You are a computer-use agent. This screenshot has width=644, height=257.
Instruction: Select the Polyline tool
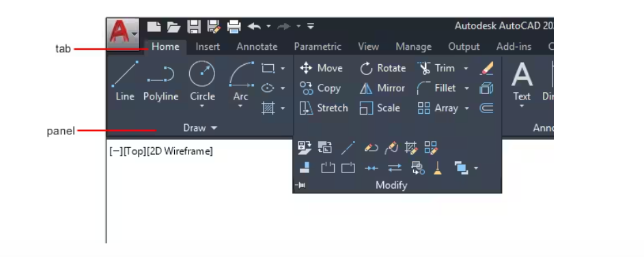click(160, 81)
